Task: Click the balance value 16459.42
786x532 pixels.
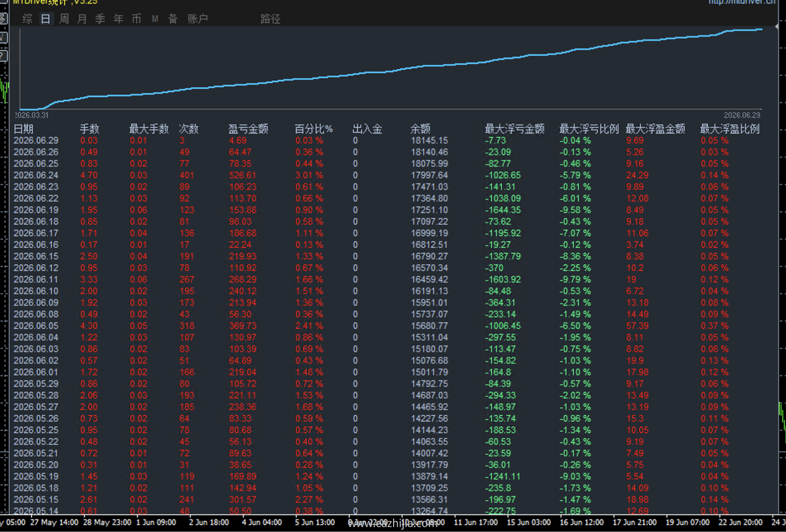Action: [429, 279]
